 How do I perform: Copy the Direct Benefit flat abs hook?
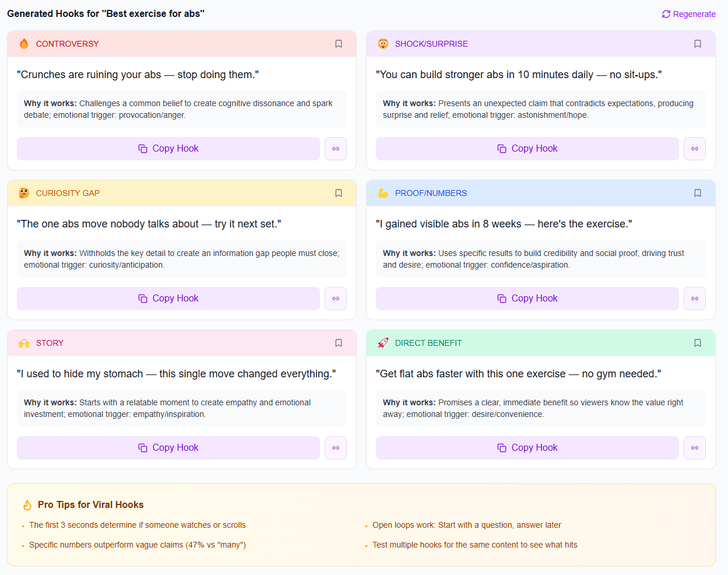tap(527, 448)
